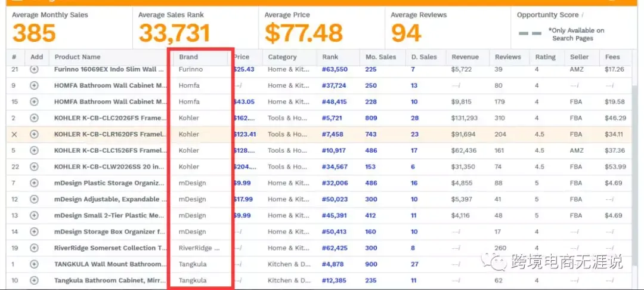Screen dimensions: 644x290
Task: Sort table by Product Name header
Action: point(78,57)
